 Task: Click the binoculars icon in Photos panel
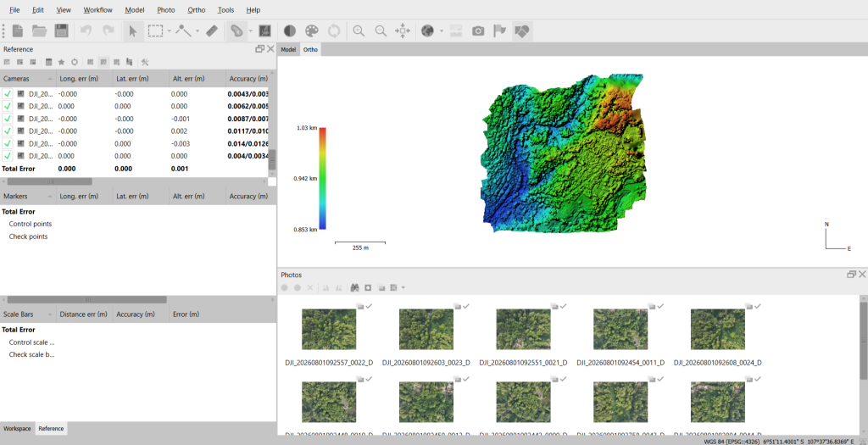click(x=354, y=288)
